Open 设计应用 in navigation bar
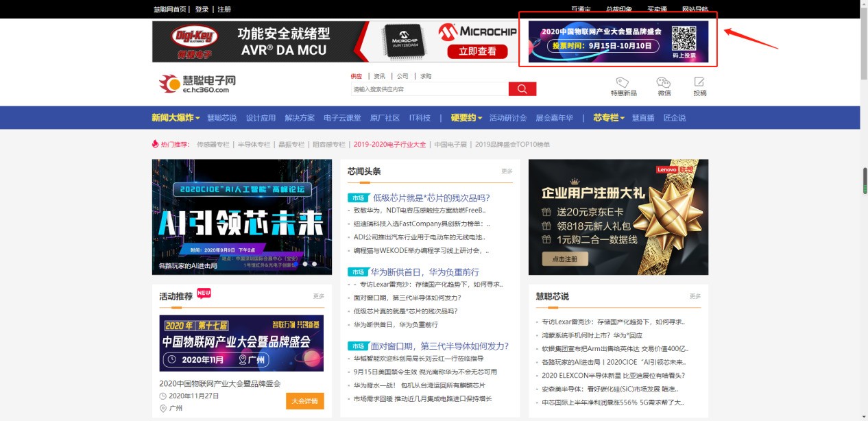This screenshot has height=421, width=868. (261, 118)
